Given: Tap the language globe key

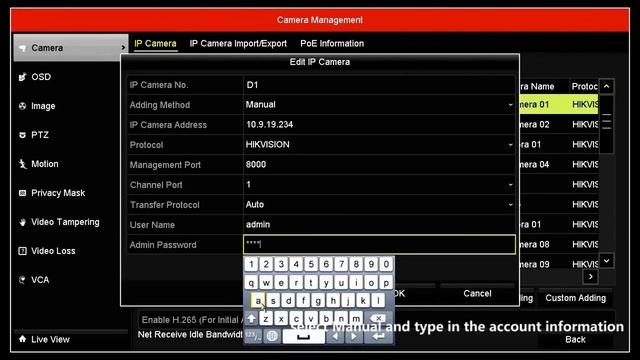Looking at the screenshot, I should 272,336.
